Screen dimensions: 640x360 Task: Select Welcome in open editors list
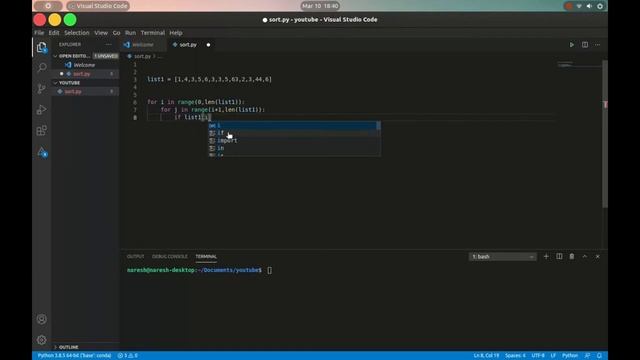point(85,65)
